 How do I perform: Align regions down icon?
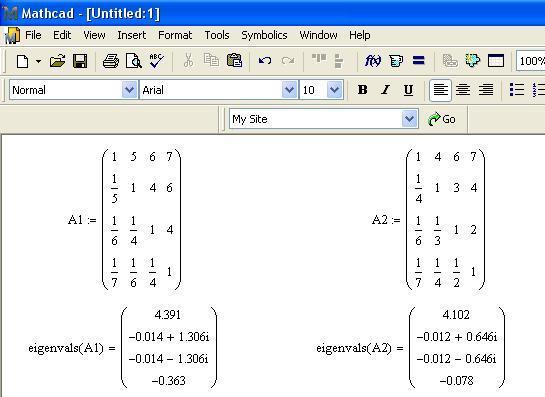click(x=338, y=61)
